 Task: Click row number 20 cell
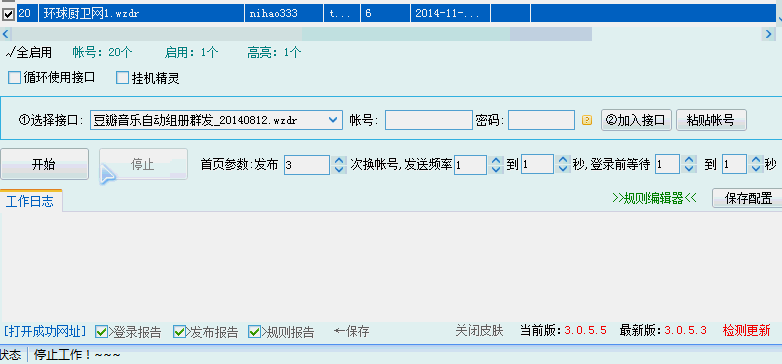click(27, 14)
